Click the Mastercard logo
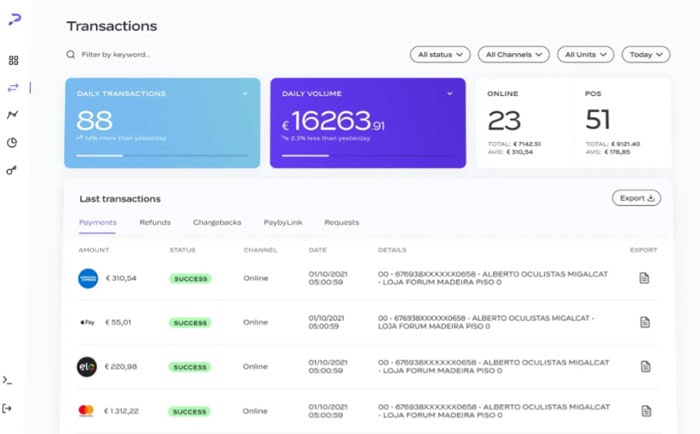Screen dimensions: 700x434 coord(86,410)
